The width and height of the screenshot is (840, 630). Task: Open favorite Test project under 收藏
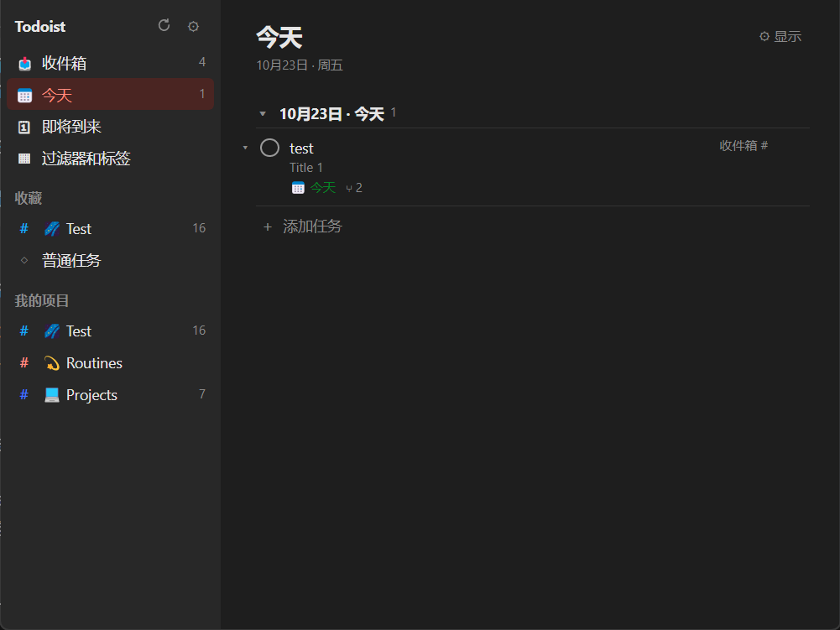111,229
